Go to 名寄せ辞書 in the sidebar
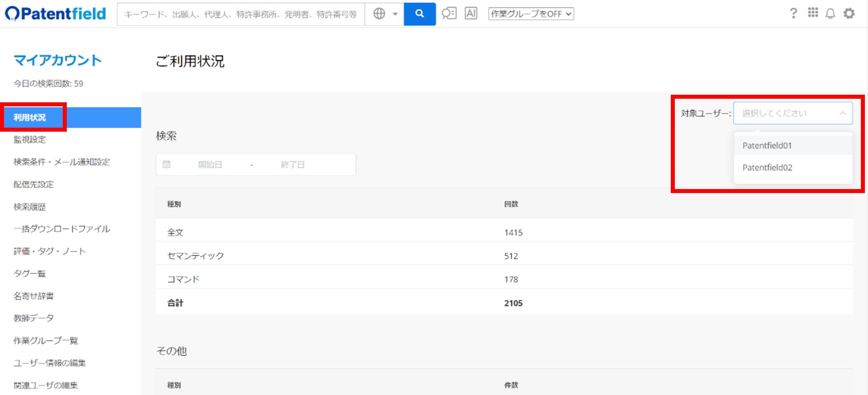 33,296
